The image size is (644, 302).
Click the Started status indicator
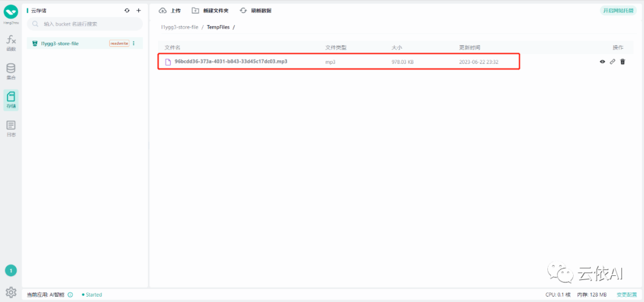[92, 295]
